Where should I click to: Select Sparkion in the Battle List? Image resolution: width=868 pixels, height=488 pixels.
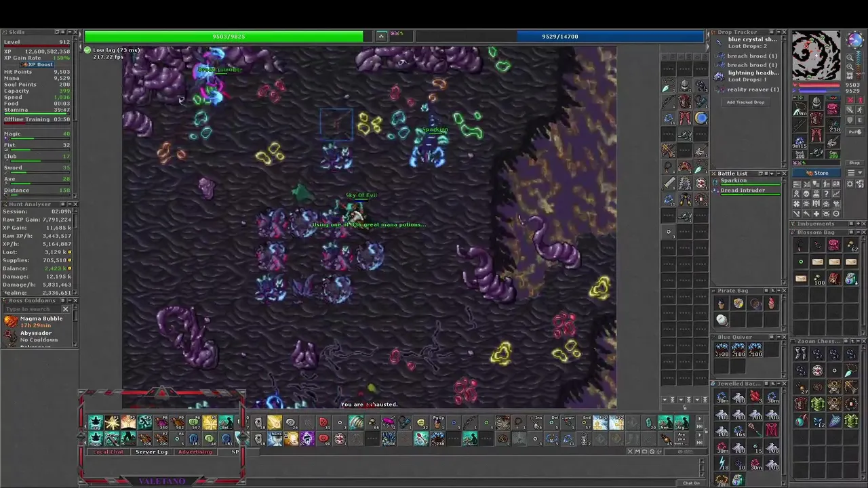tap(746, 182)
